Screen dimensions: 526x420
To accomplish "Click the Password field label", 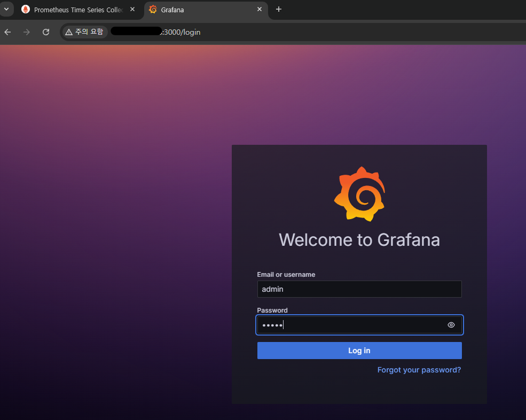I will point(272,310).
